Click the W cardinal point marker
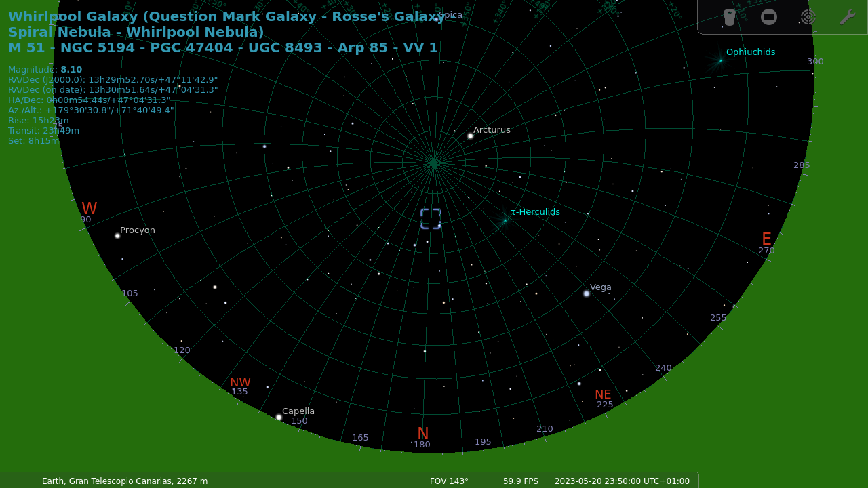The width and height of the screenshot is (868, 488). pyautogui.click(x=90, y=209)
